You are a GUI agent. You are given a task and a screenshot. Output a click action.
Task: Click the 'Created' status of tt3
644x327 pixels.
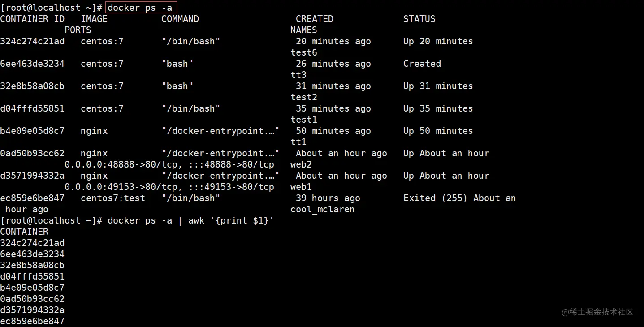click(422, 64)
